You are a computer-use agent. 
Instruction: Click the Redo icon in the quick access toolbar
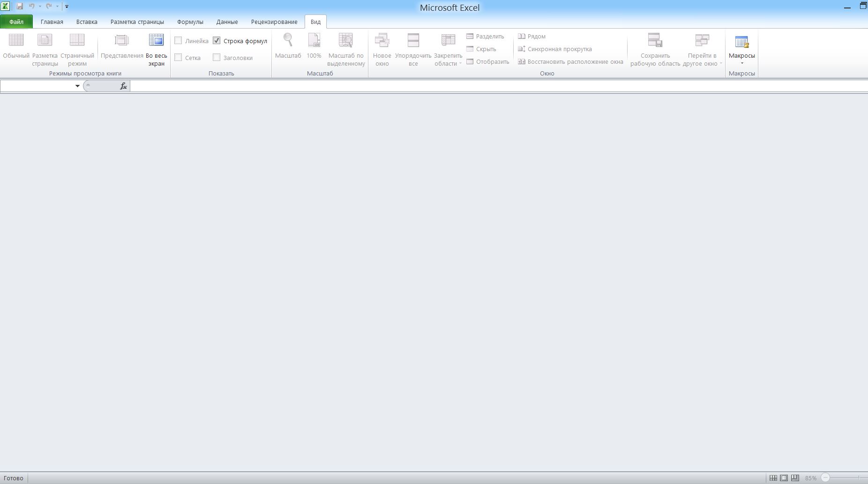coord(49,7)
